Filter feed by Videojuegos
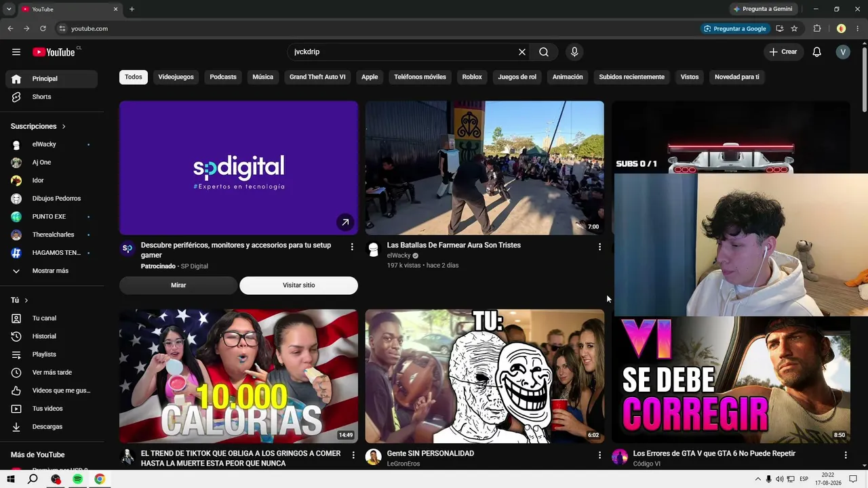 pyautogui.click(x=176, y=77)
